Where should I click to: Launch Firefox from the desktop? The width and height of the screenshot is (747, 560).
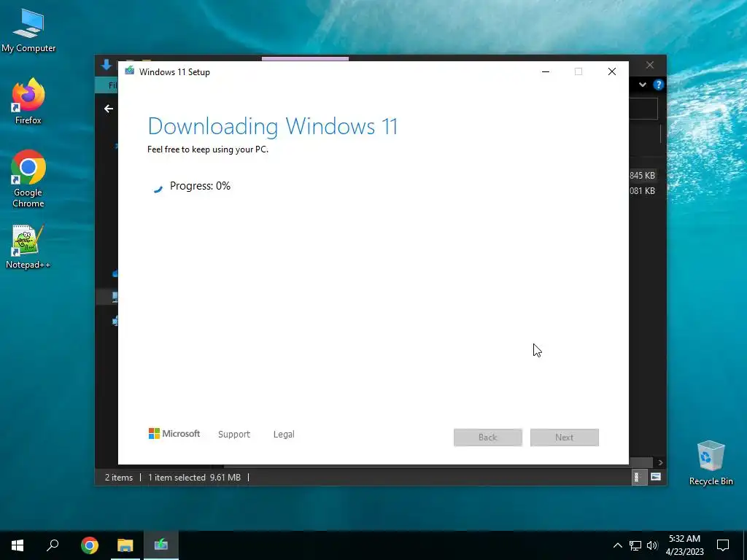(28, 101)
